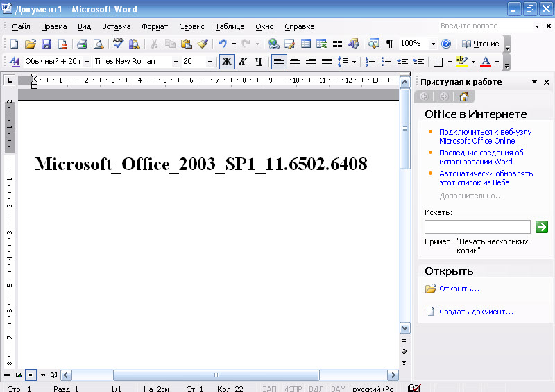Click the Искать search input field
The width and height of the screenshot is (555, 392).
(x=477, y=227)
